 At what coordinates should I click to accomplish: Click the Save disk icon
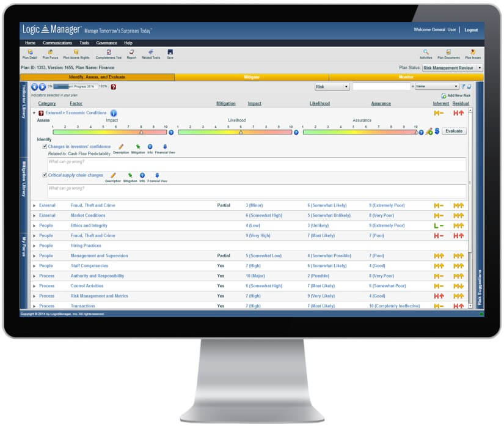coord(170,53)
